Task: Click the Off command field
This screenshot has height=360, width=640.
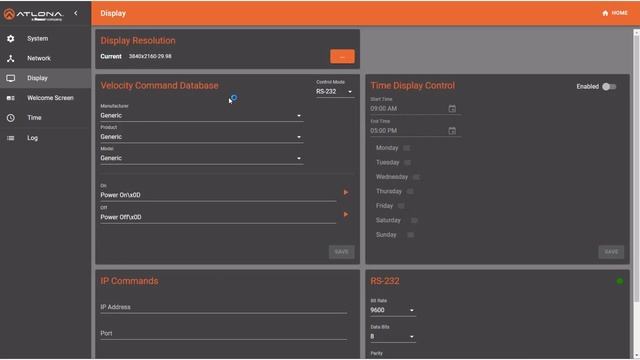Action: point(218,217)
